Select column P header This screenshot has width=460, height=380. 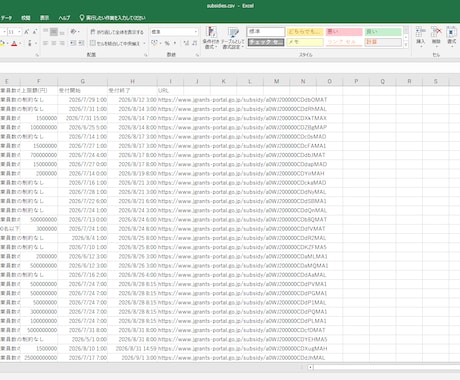click(356, 81)
